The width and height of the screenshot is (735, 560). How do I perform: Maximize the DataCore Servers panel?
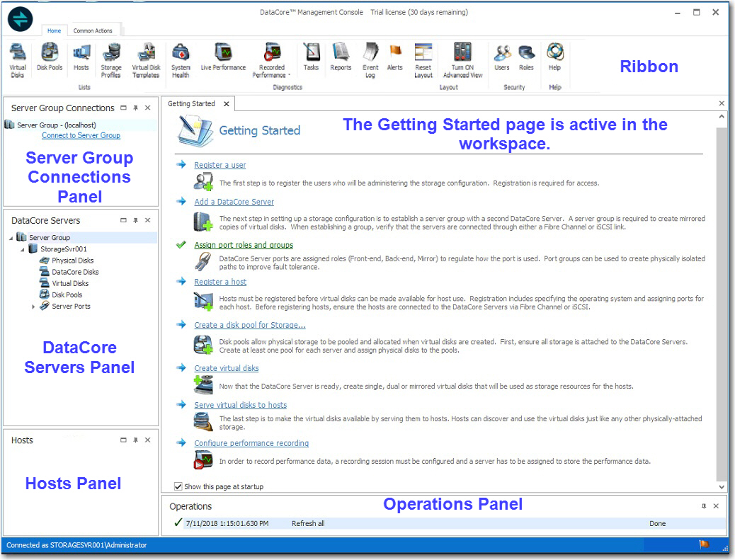123,220
